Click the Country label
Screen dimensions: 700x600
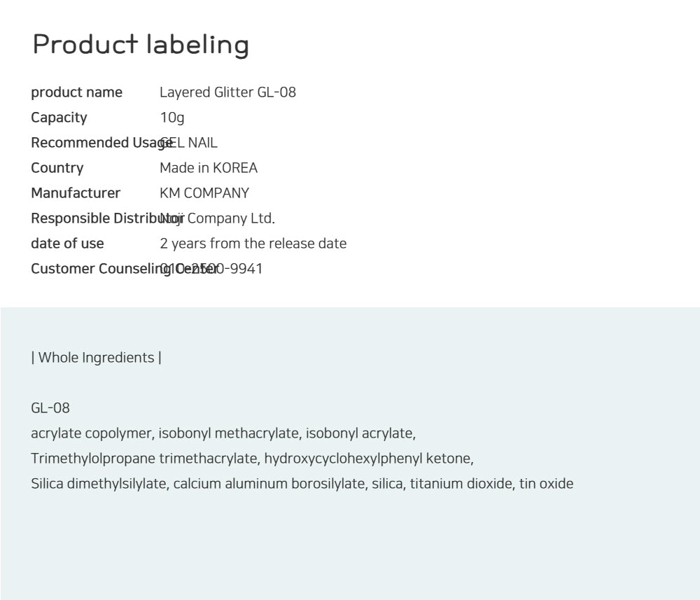(57, 168)
